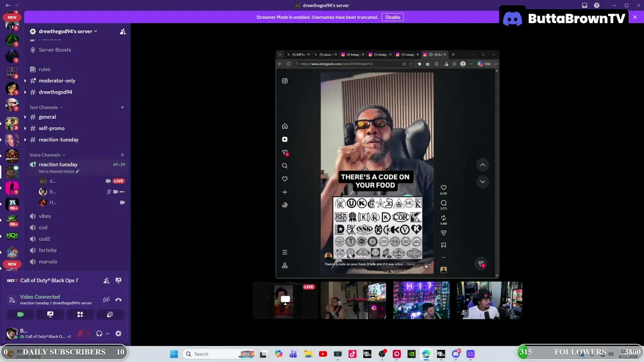Collapse the Text Channels category
The image size is (644, 362).
46,107
